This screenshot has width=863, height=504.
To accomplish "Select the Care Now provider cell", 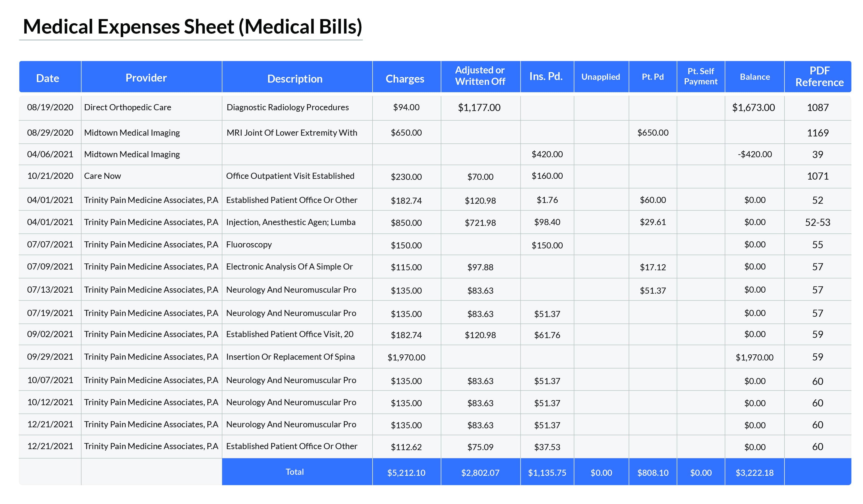I will 102,176.
